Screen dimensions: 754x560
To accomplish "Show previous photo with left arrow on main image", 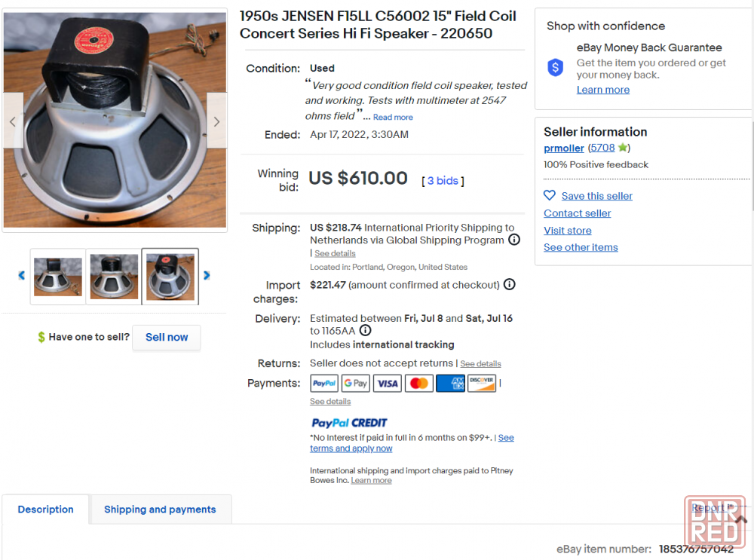I will [x=13, y=121].
